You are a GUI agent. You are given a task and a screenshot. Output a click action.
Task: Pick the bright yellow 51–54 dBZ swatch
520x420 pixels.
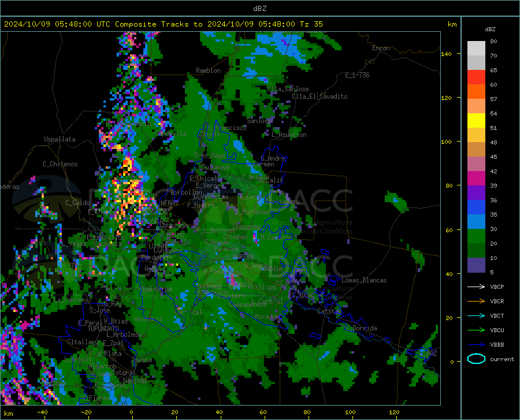pos(476,121)
